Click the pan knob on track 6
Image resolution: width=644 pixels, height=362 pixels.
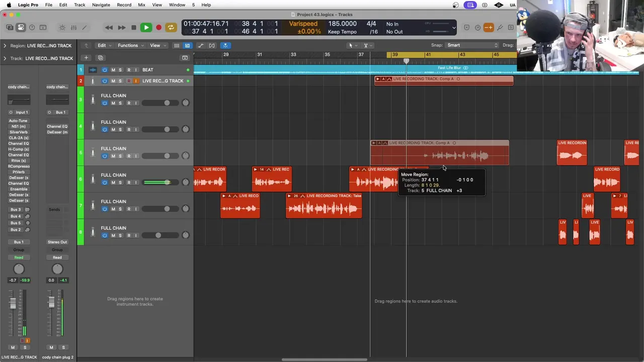pyautogui.click(x=185, y=182)
